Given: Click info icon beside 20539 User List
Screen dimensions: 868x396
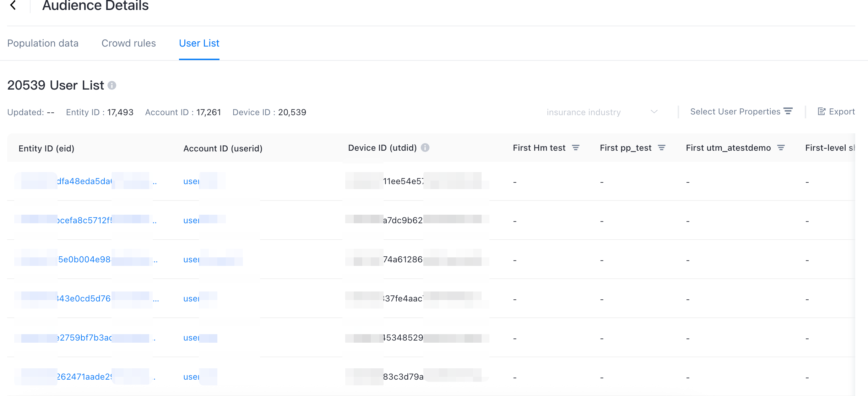Looking at the screenshot, I should [112, 85].
